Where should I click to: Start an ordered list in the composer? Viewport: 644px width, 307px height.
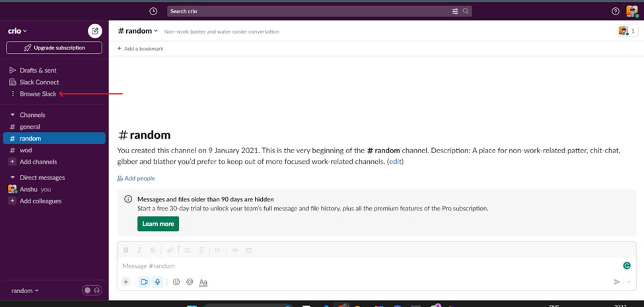[x=188, y=250]
